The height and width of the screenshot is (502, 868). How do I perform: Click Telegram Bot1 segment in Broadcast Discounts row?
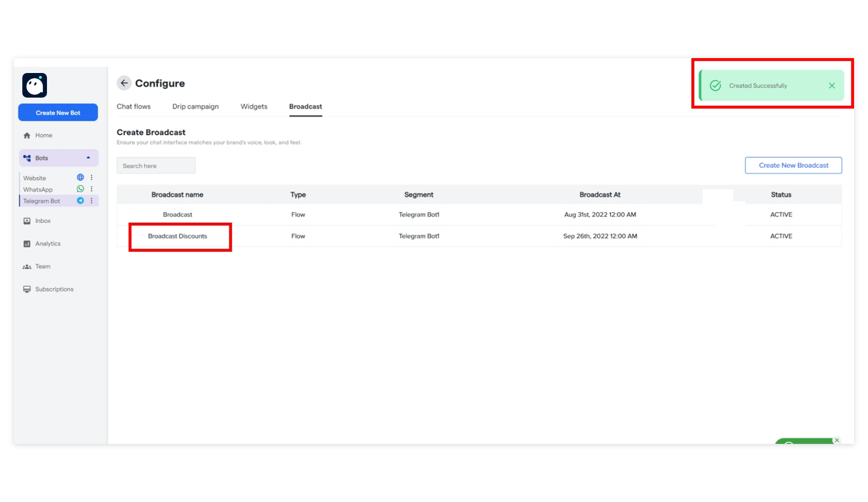[419, 236]
